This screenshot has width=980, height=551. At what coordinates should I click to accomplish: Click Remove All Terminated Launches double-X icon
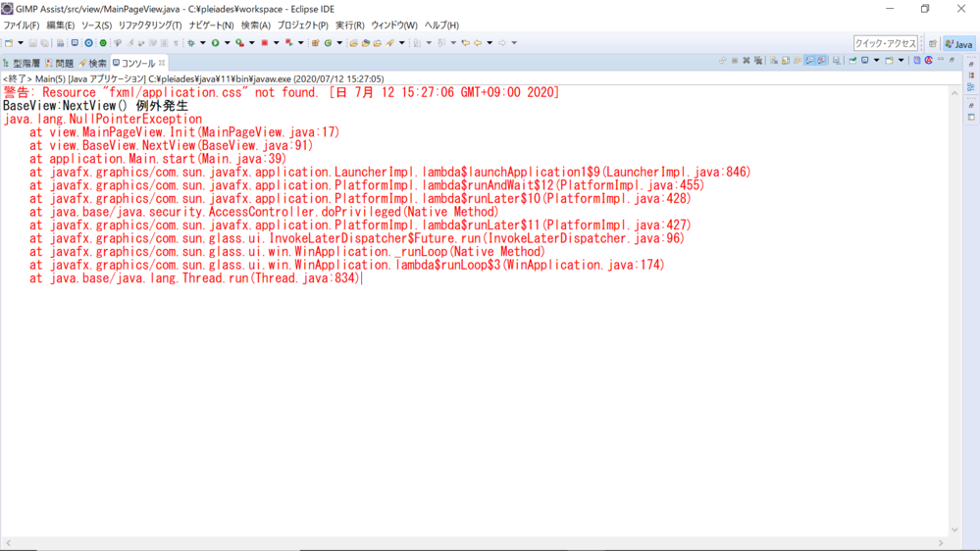click(758, 60)
